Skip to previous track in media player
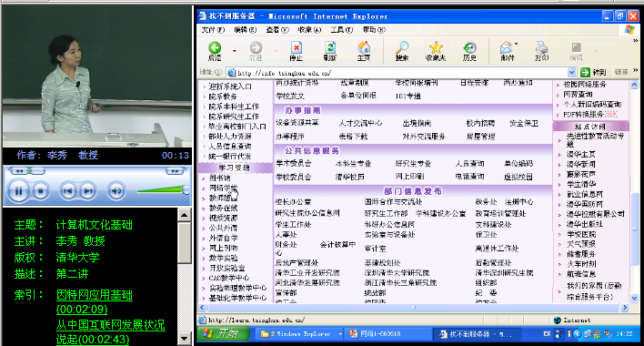Image resolution: width=644 pixels, height=346 pixels. click(x=68, y=190)
